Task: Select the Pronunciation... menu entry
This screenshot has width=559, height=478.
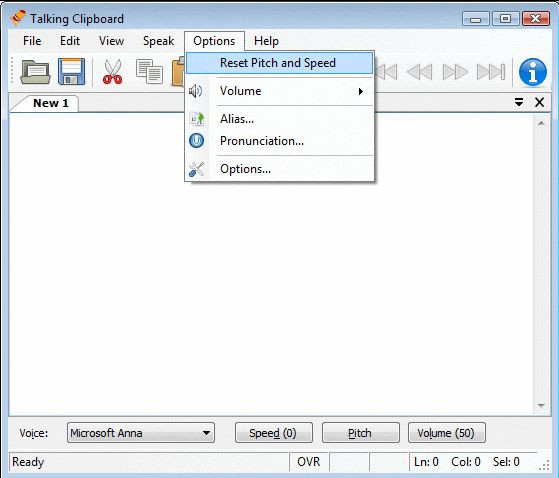Action: pyautogui.click(x=280, y=141)
